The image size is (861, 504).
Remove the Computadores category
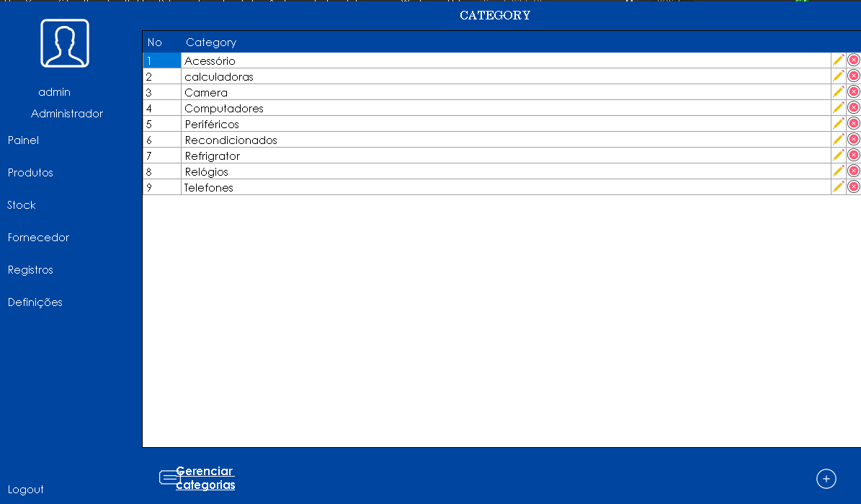point(854,107)
